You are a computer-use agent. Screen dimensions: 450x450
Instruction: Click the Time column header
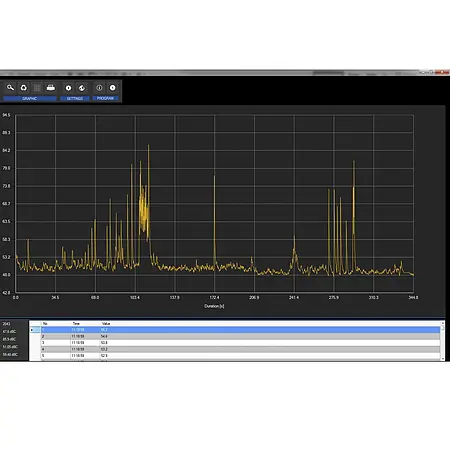[x=76, y=324]
